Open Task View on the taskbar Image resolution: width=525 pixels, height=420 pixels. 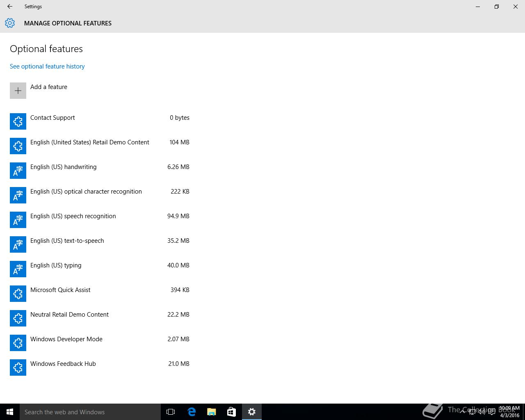click(171, 412)
